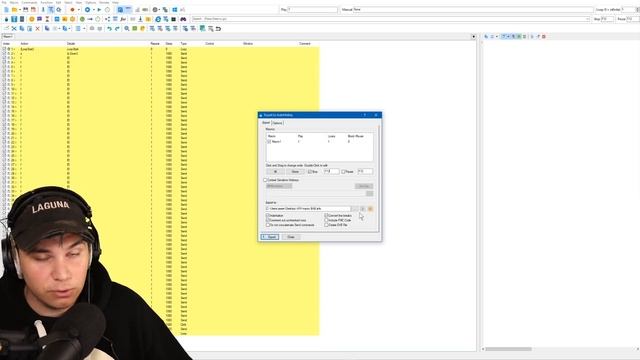Click the Close button in dialog
640x360 pixels.
click(291, 237)
